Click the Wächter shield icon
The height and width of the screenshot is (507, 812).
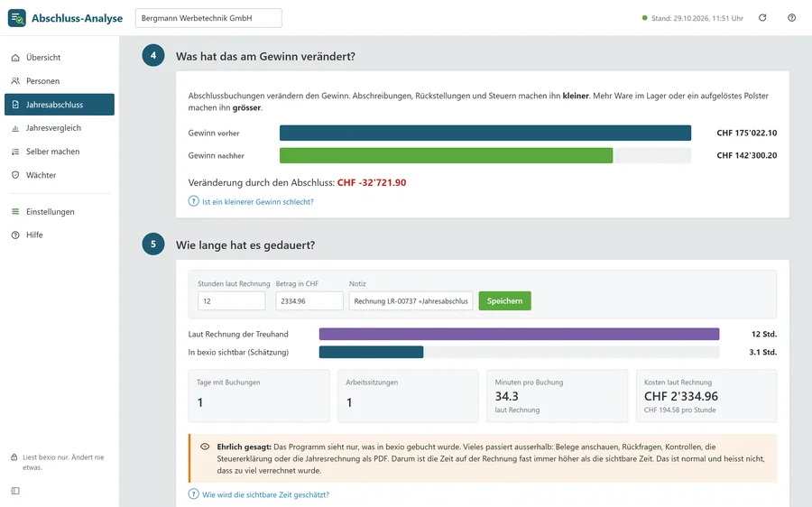pyautogui.click(x=15, y=175)
